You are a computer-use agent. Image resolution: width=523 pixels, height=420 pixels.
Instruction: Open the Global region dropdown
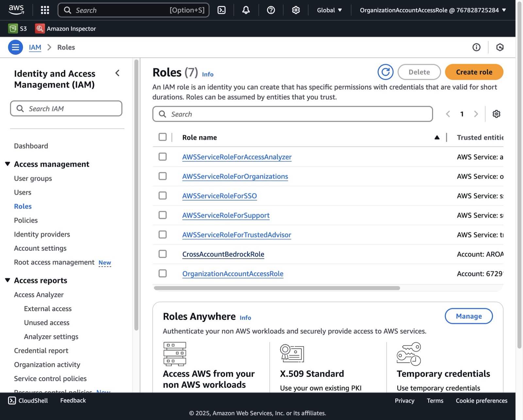[329, 10]
